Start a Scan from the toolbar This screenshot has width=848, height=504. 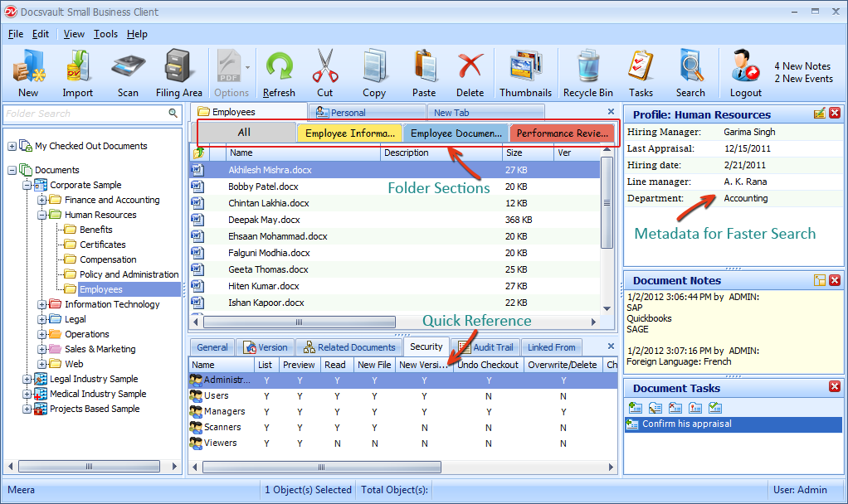128,73
